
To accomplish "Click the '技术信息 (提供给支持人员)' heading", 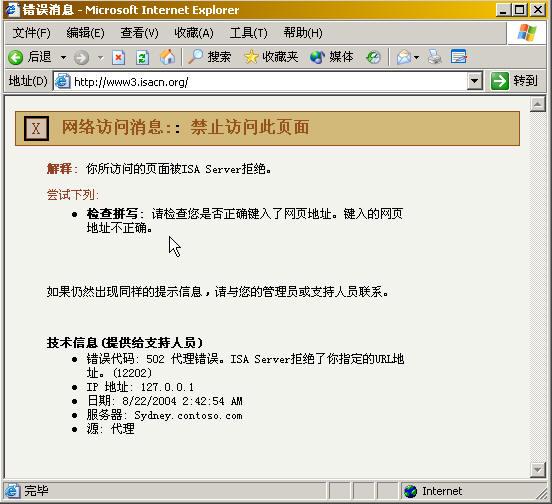I will point(125,342).
